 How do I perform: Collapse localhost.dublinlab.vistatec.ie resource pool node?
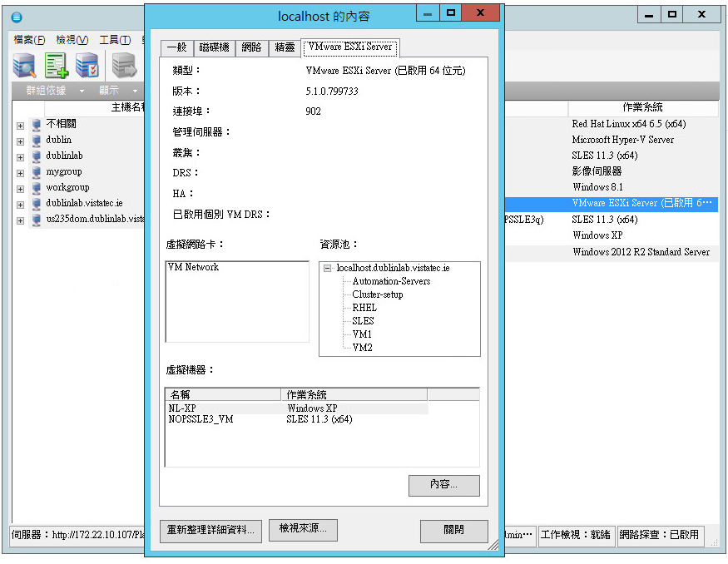click(x=328, y=268)
